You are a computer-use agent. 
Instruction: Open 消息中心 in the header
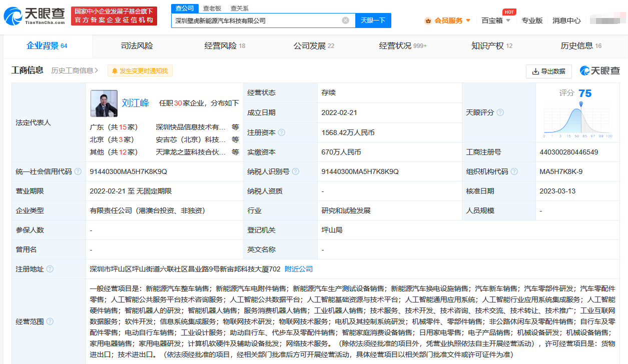coord(566,20)
